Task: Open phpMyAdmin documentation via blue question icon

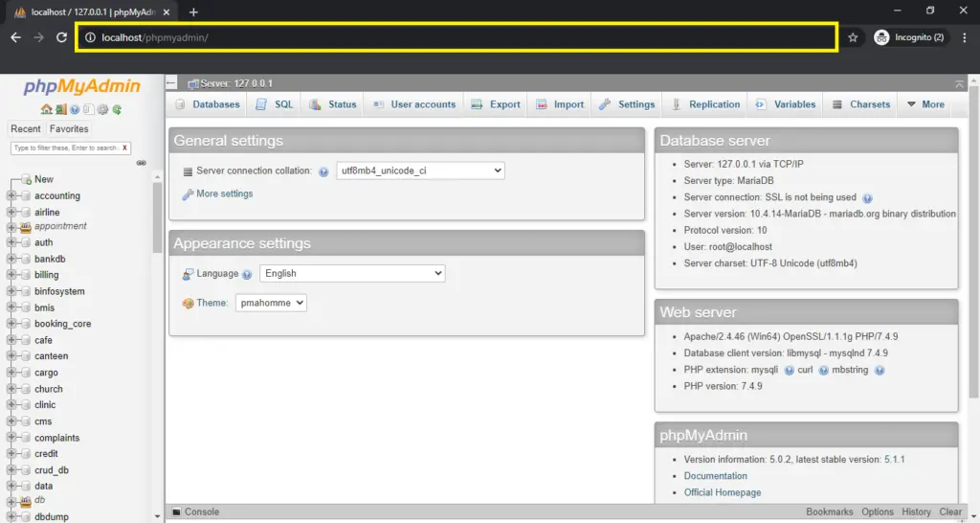Action: tap(75, 110)
